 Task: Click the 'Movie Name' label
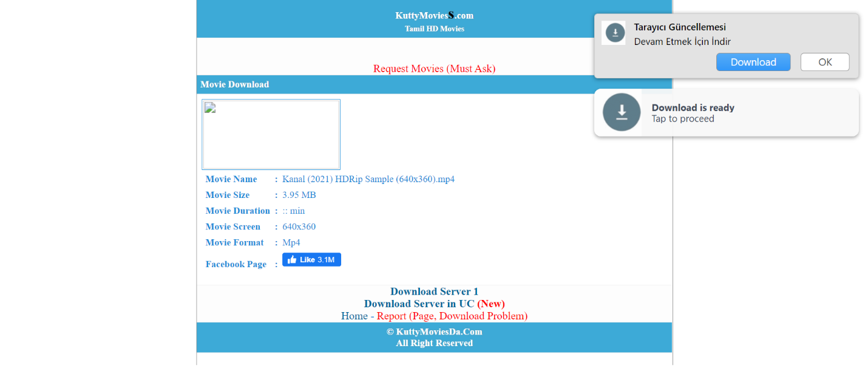tap(231, 179)
